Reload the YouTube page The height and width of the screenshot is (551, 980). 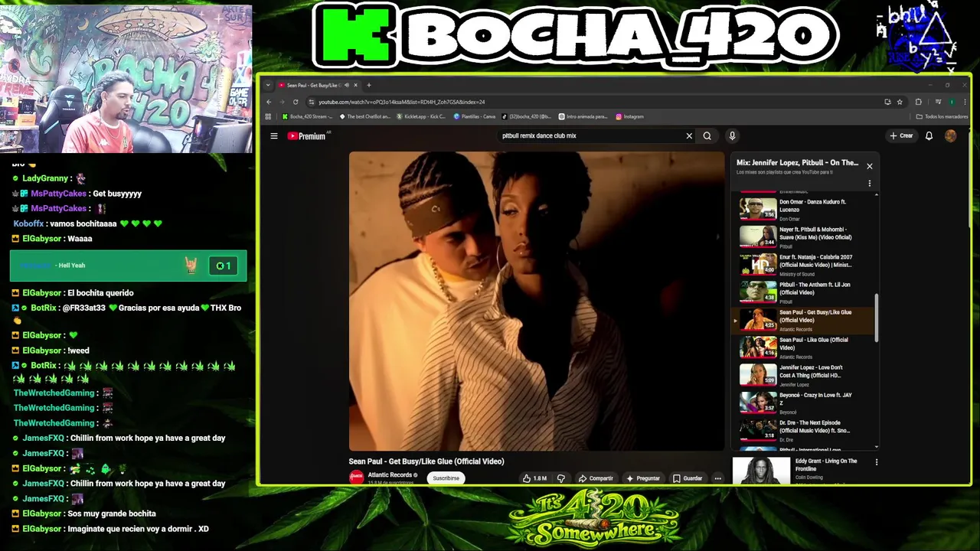(x=296, y=102)
